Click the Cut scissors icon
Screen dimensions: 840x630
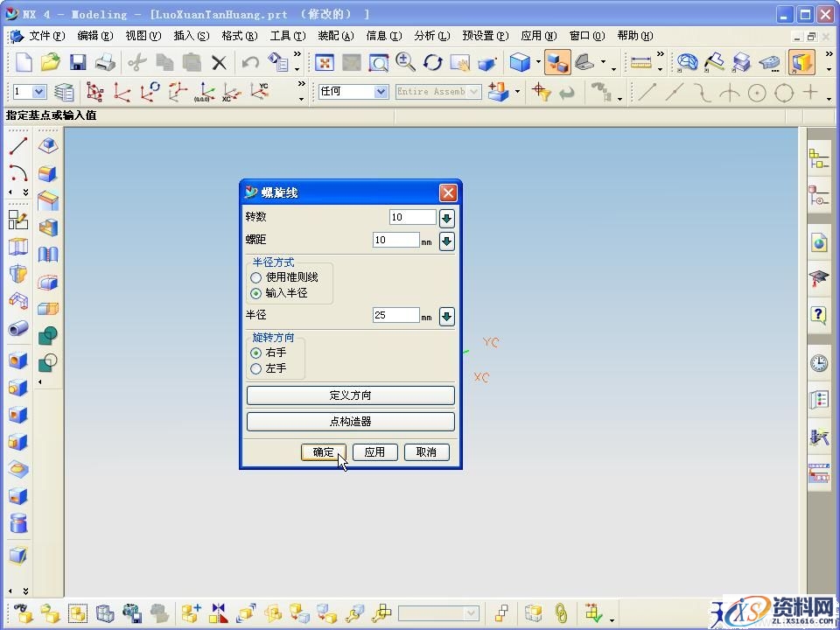tap(136, 62)
